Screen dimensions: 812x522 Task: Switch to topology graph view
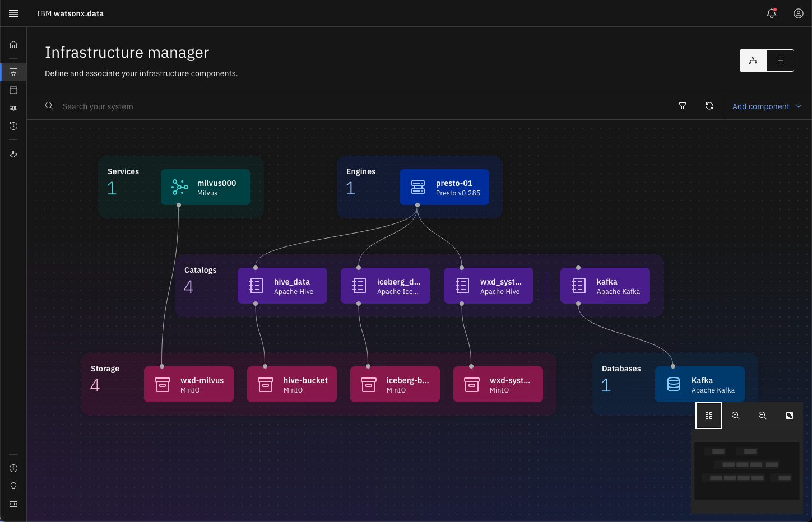pyautogui.click(x=753, y=60)
